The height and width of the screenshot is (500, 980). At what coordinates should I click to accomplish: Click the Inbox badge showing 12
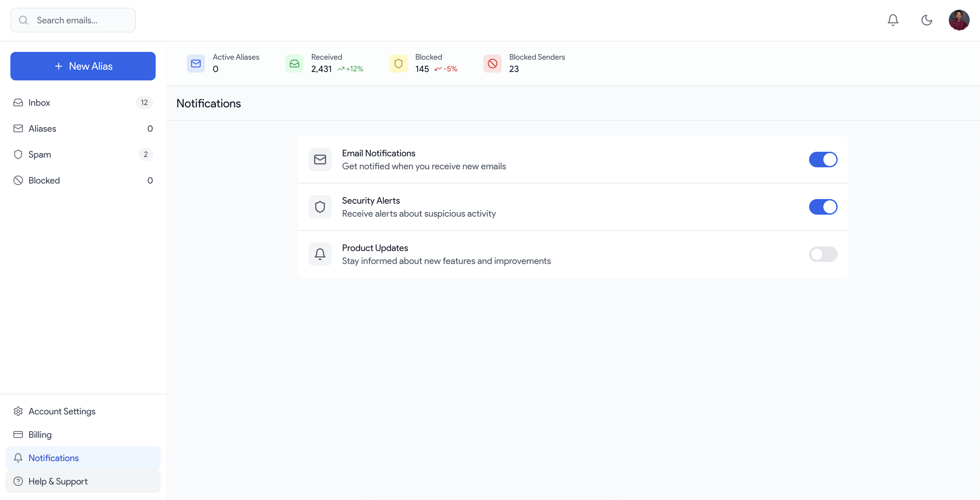(144, 103)
